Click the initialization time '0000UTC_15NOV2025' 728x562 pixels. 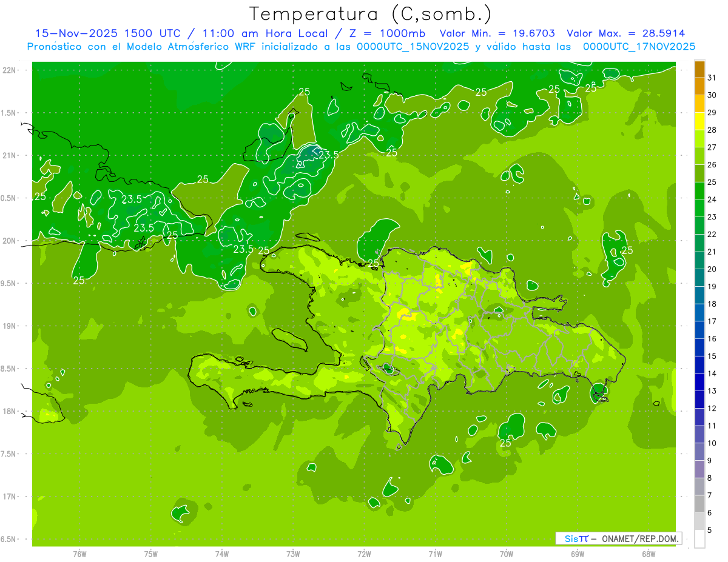click(410, 47)
